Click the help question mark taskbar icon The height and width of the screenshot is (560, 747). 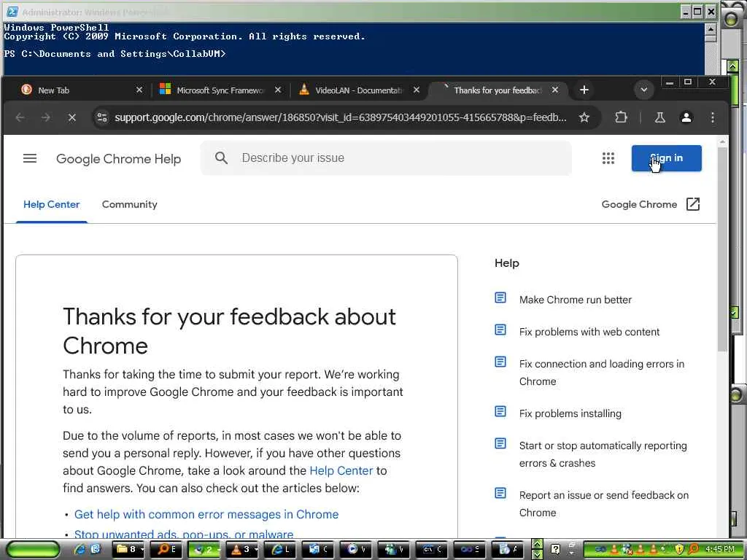pos(555,550)
